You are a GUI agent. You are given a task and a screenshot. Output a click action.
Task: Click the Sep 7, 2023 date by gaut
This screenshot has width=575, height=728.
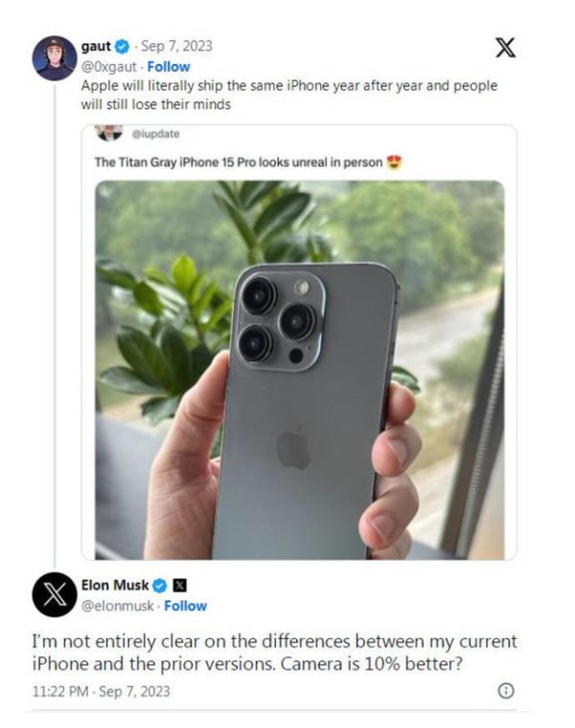point(177,46)
